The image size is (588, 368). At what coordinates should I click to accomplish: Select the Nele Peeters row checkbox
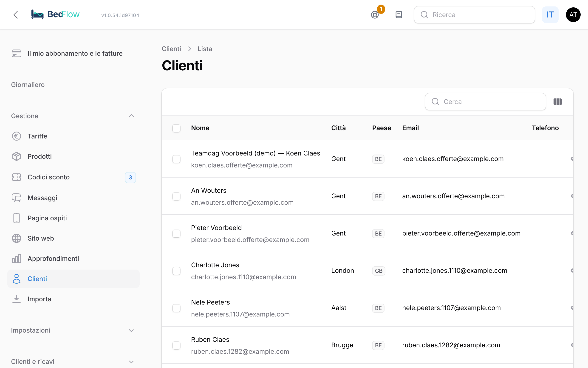tap(176, 308)
